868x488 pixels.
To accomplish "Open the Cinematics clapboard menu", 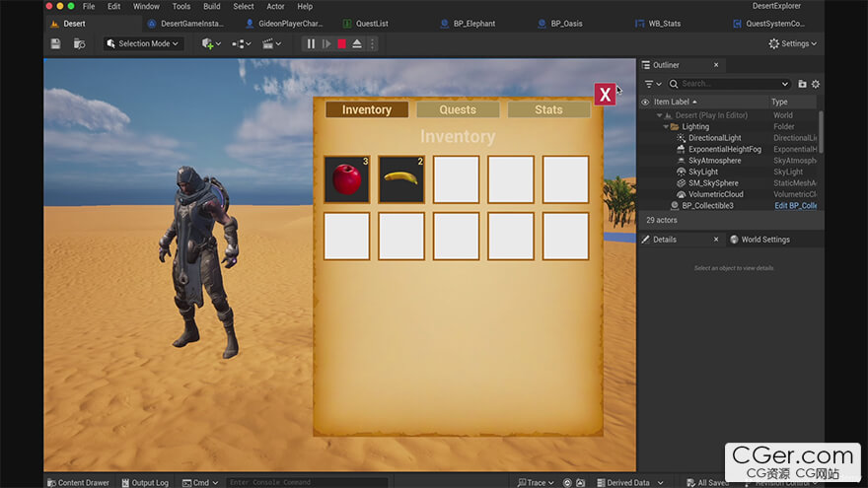I will [x=271, y=43].
